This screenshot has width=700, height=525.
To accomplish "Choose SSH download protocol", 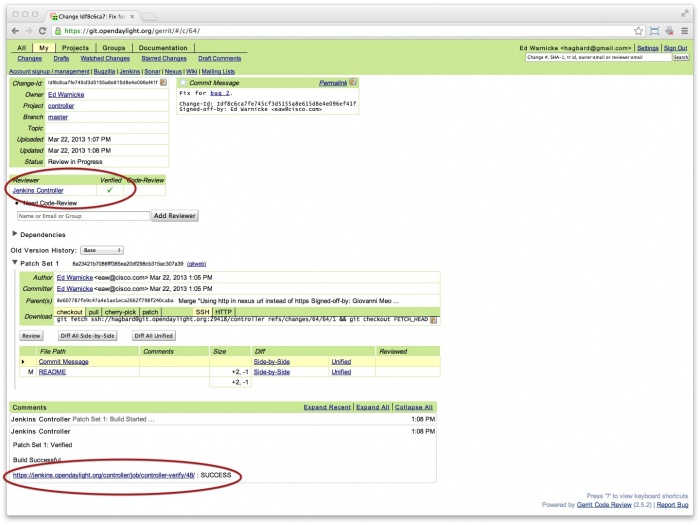I will click(202, 312).
